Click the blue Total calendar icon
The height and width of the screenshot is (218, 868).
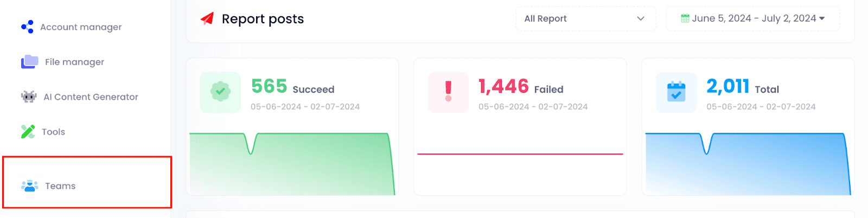676,92
